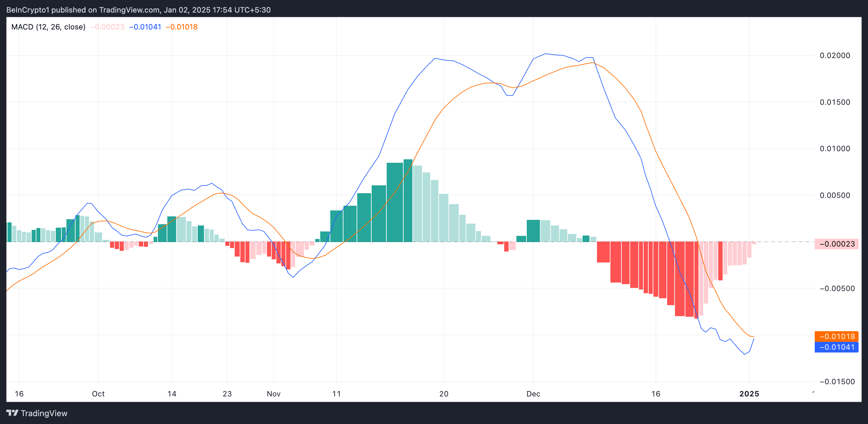Viewport: 868px width, 424px height.
Task: Click the 20 date label on time axis
Action: (x=443, y=394)
